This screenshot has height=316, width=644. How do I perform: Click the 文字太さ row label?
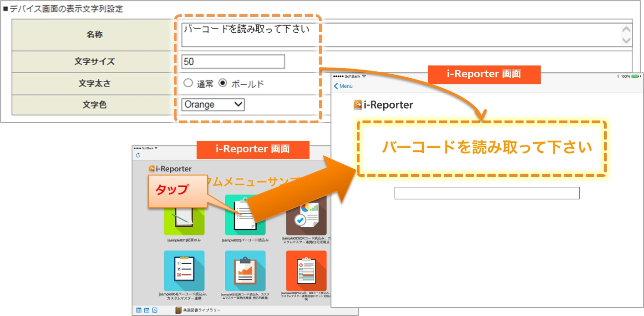pos(94,84)
